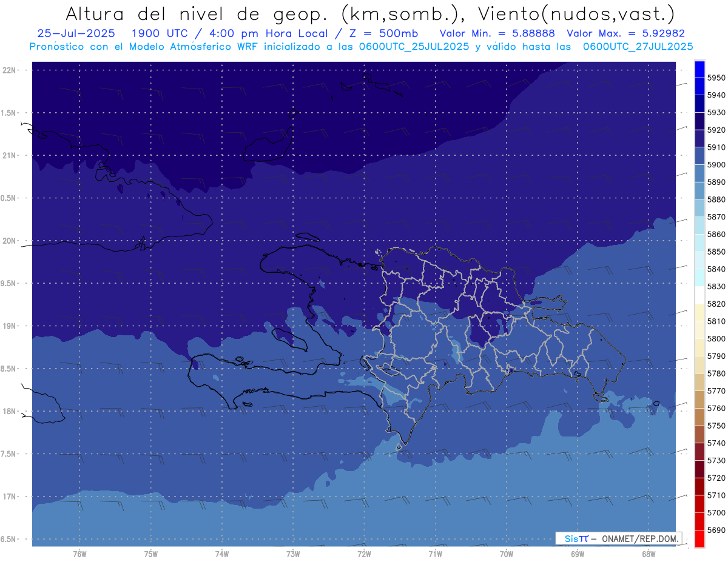Viewport: 728px width, 562px height.
Task: Click the '0600UTC_25JUL2025' initialization text
Action: pos(414,46)
